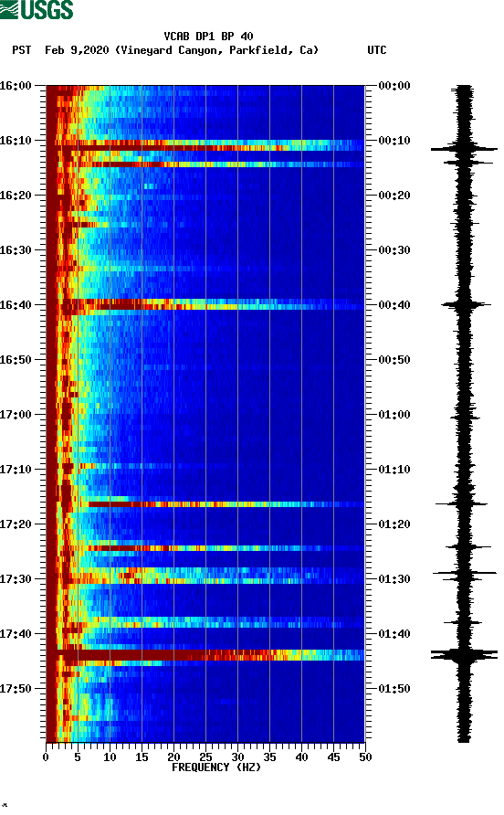Click the 17:00 PST time label
Image resolution: width=504 pixels, height=815 pixels.
point(16,414)
